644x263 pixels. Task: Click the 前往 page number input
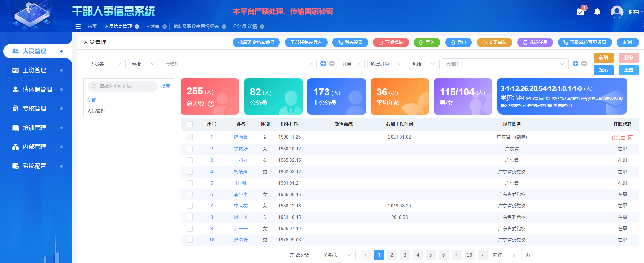click(513, 255)
